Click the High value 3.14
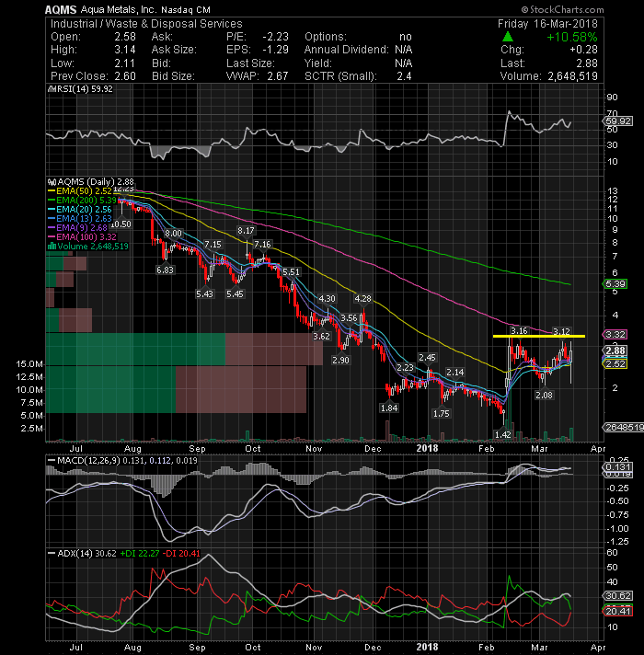 pos(125,50)
